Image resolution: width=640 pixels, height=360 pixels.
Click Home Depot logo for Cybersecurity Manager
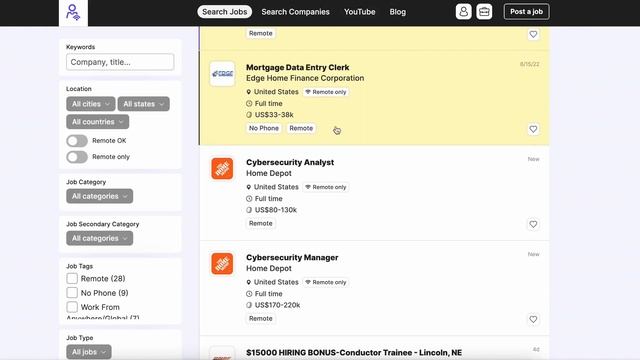222,264
